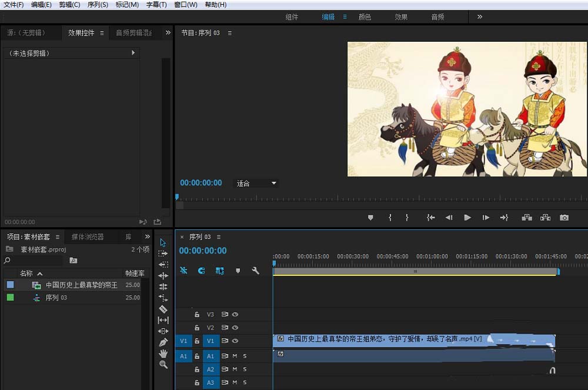
Task: Open timeline settings wrench icon
Action: point(255,271)
